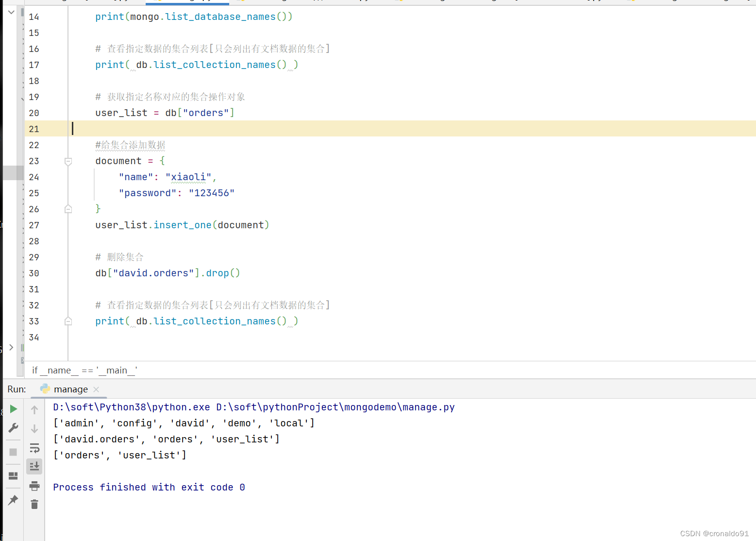Image resolution: width=756 pixels, height=541 pixels.
Task: Open run configuration settings via the wrench icon
Action: tap(13, 428)
